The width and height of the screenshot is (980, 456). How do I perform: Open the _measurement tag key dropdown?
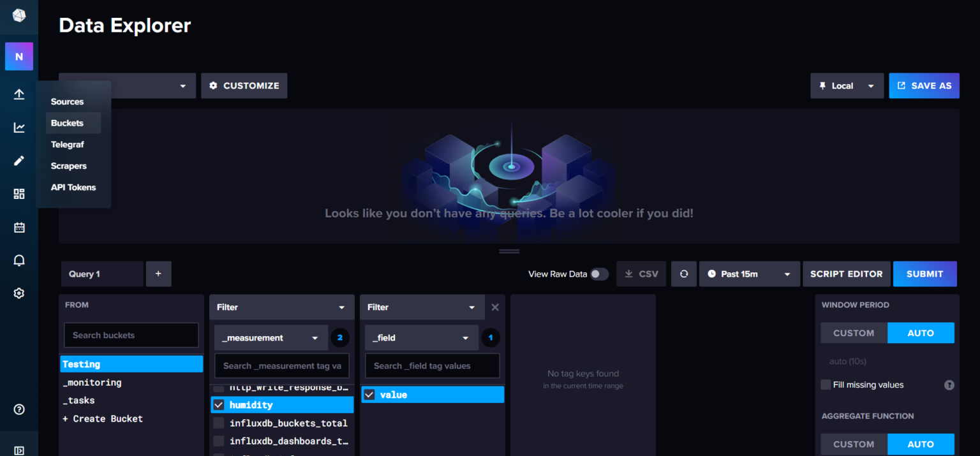271,338
